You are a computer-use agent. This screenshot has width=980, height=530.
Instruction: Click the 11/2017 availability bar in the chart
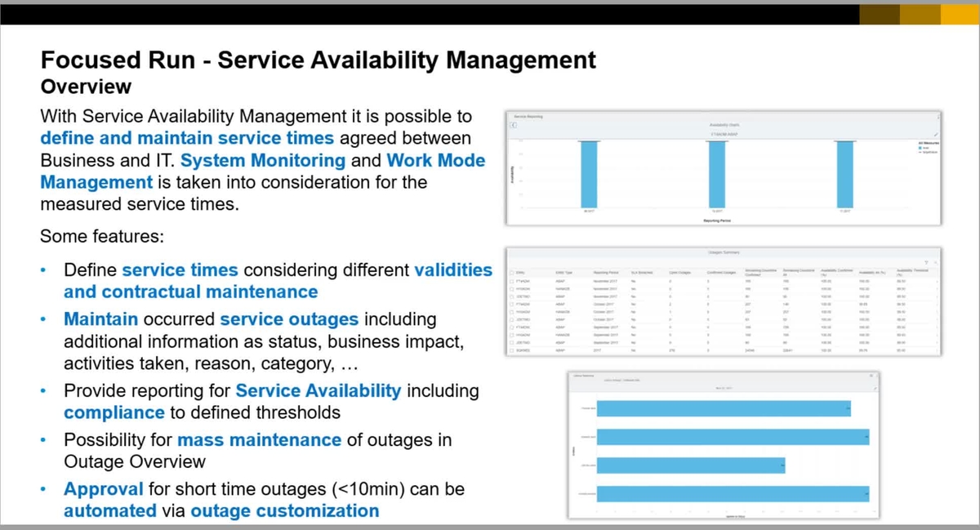844,172
